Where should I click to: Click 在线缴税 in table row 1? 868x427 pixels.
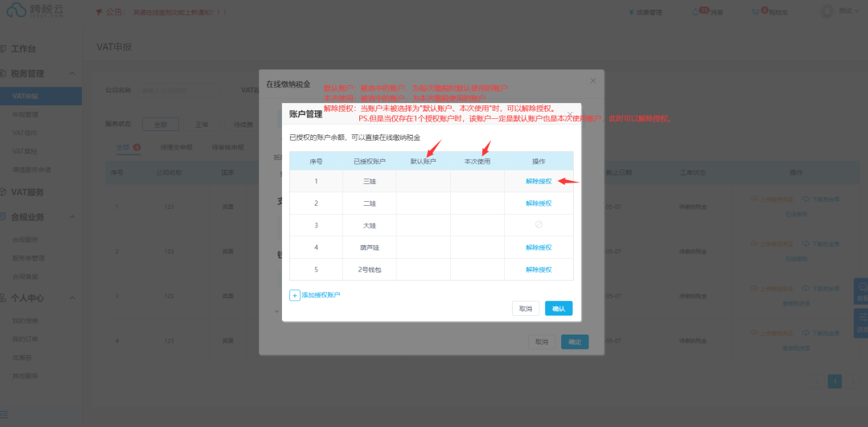(x=796, y=214)
